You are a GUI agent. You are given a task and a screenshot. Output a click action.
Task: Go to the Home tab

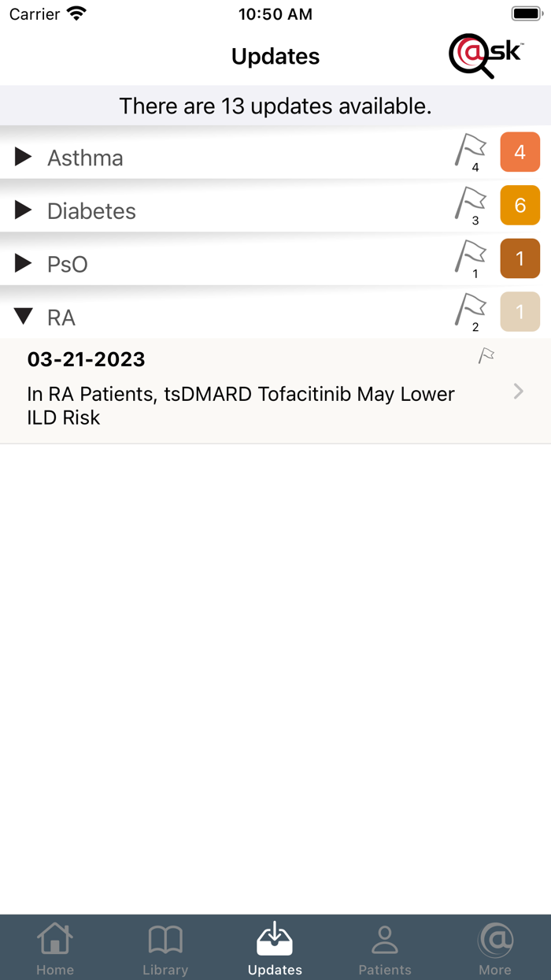coord(54,945)
